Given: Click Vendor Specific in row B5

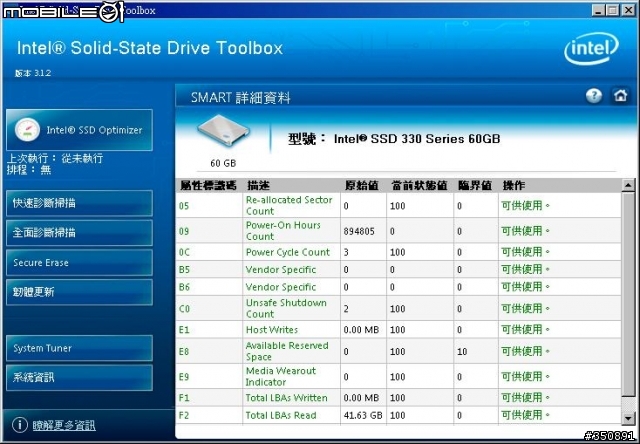Looking at the screenshot, I should (x=281, y=270).
